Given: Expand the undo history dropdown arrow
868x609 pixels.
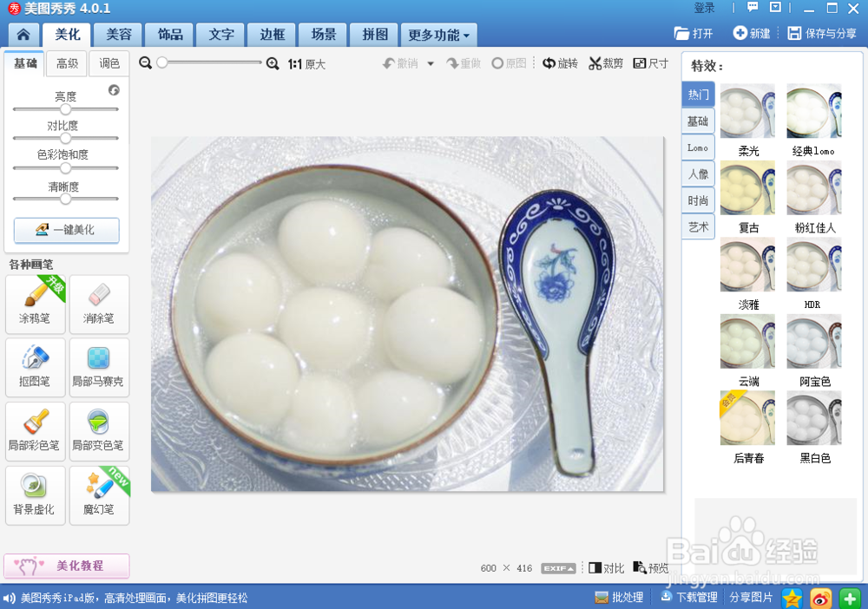Looking at the screenshot, I should point(431,64).
